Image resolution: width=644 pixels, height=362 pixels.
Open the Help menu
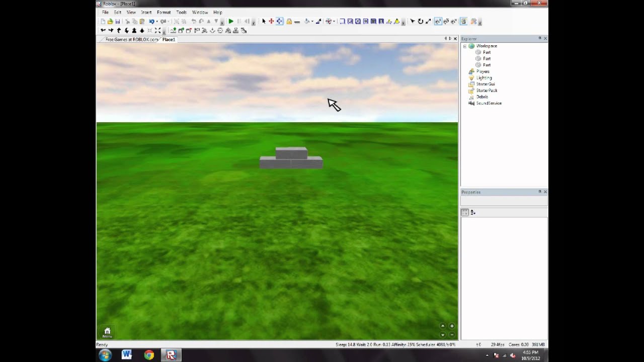coord(217,12)
